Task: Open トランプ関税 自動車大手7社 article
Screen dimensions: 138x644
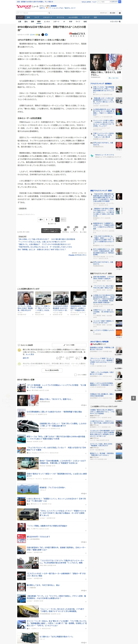Action: (x=47, y=526)
